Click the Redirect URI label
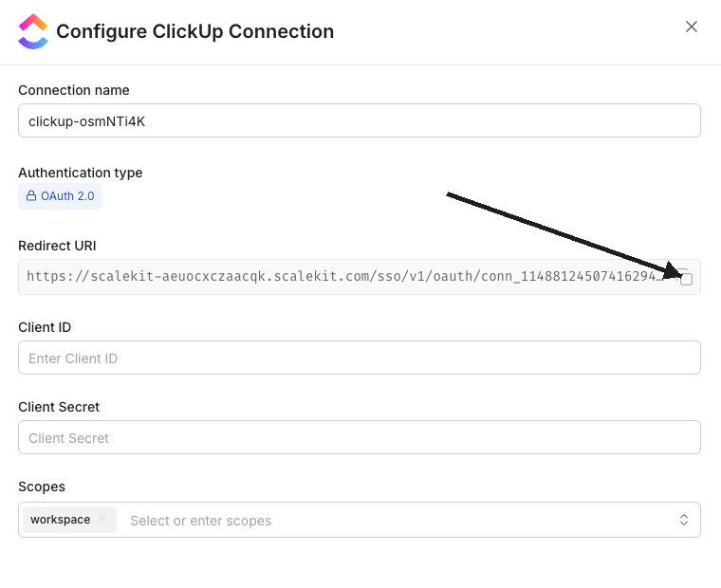Viewport: 721px width, 588px height. click(57, 246)
